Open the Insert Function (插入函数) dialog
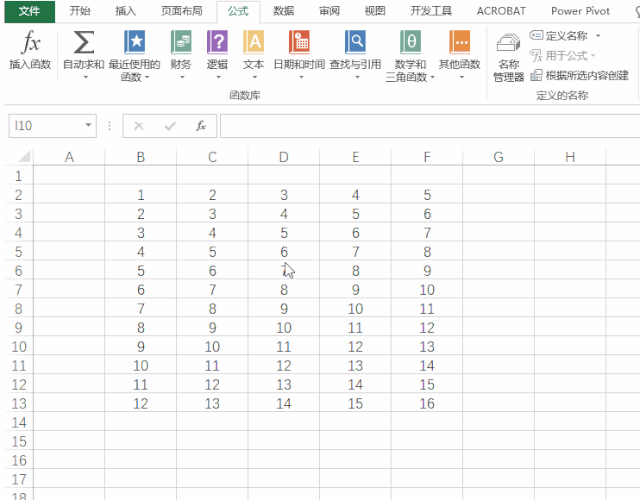The width and height of the screenshot is (640, 500). click(30, 50)
